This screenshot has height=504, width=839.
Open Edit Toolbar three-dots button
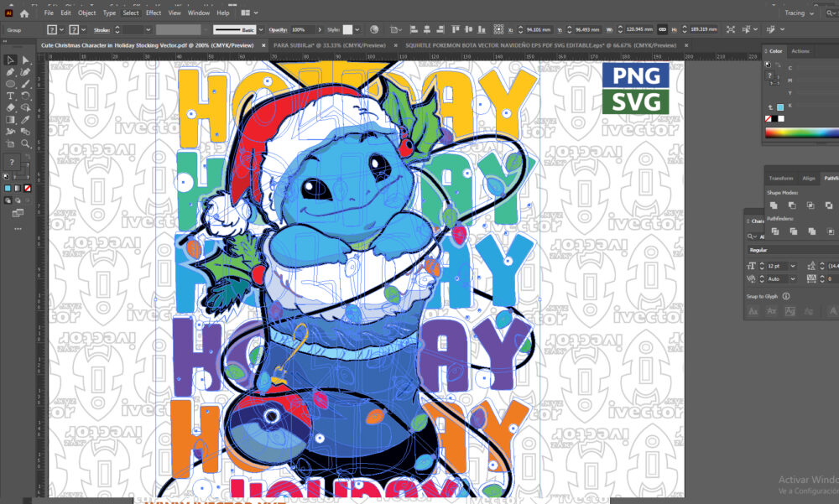[x=18, y=229]
